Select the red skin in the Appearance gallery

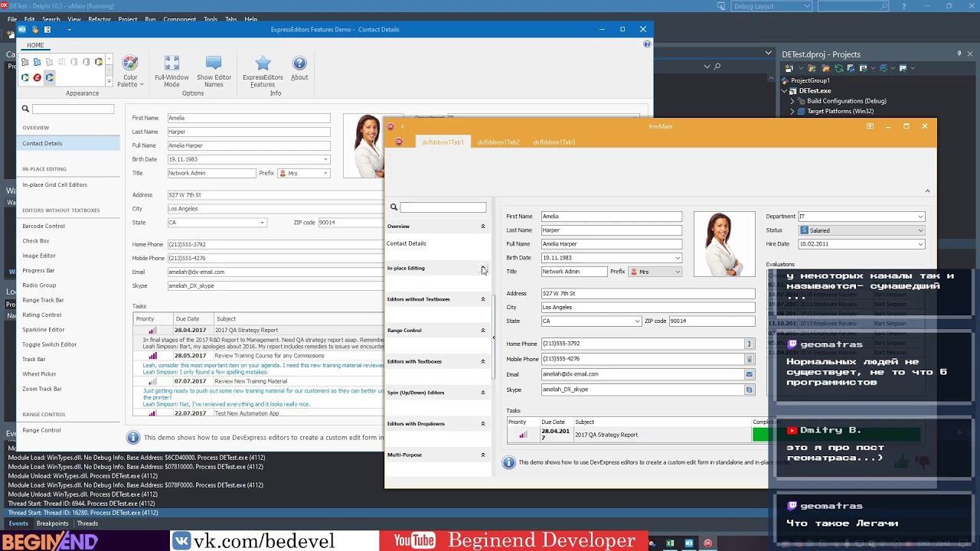coord(38,77)
